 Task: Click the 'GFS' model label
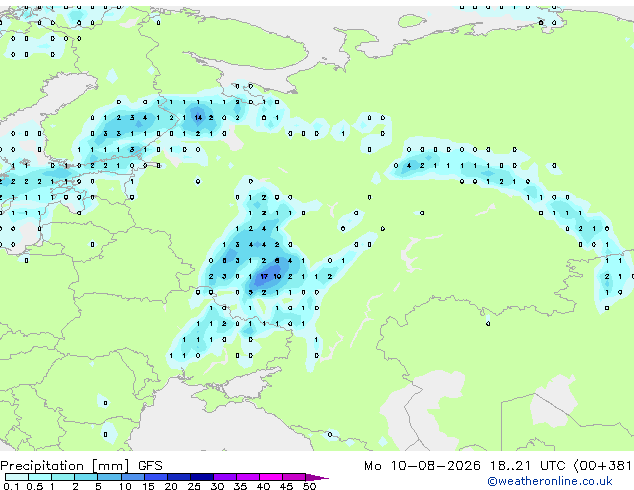pos(150,466)
